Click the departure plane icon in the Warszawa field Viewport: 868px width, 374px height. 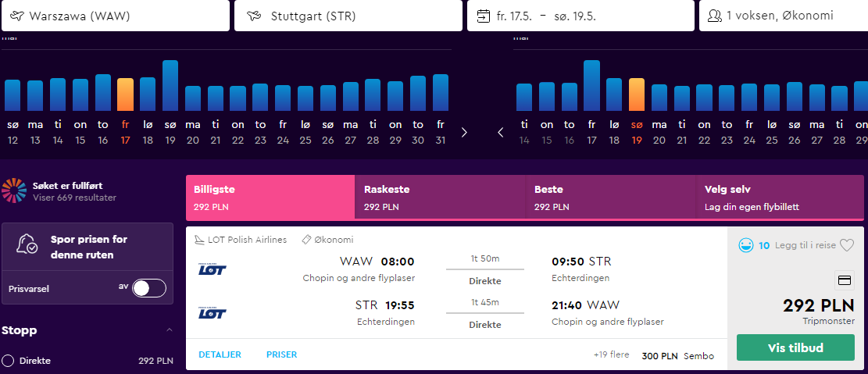point(18,16)
